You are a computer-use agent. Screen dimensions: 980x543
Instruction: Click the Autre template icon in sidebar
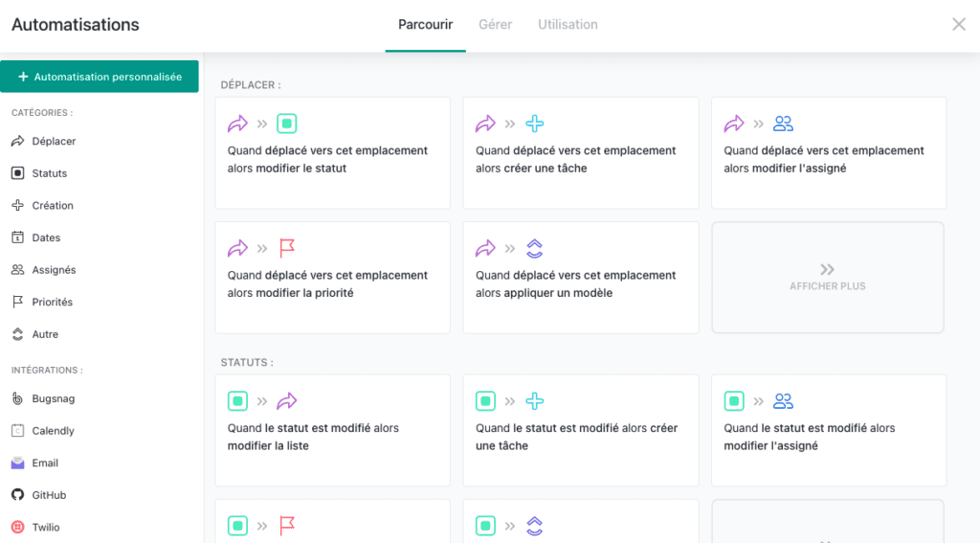point(17,334)
